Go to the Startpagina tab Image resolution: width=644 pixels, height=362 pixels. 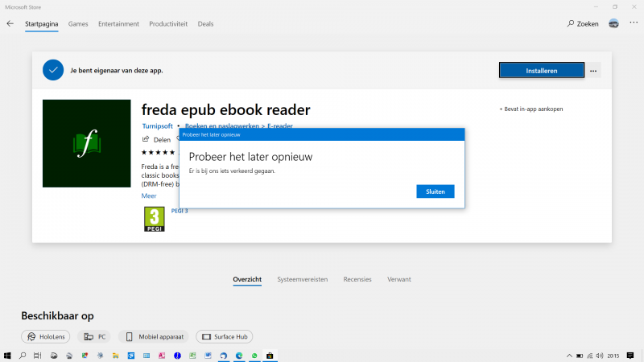[x=42, y=24]
